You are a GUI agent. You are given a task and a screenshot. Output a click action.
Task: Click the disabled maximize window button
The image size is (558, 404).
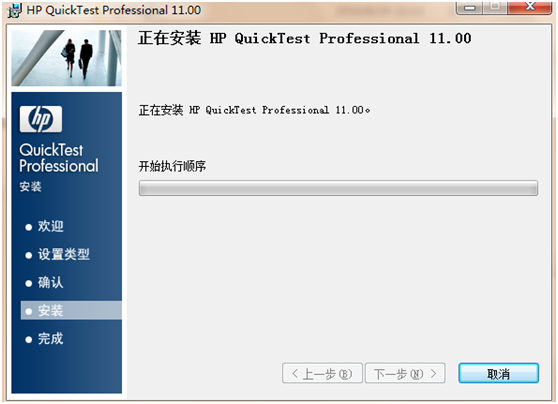click(495, 7)
